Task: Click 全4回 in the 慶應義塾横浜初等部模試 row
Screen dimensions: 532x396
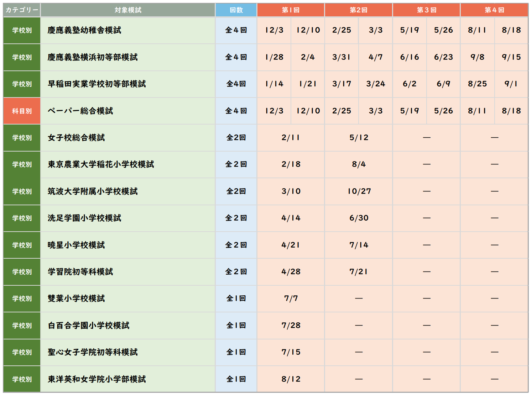Action: pyautogui.click(x=236, y=57)
